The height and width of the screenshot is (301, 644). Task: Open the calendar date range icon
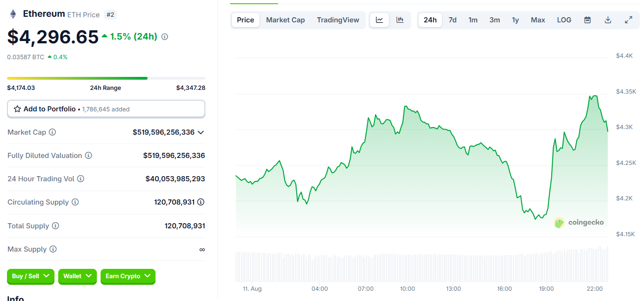[x=588, y=20]
